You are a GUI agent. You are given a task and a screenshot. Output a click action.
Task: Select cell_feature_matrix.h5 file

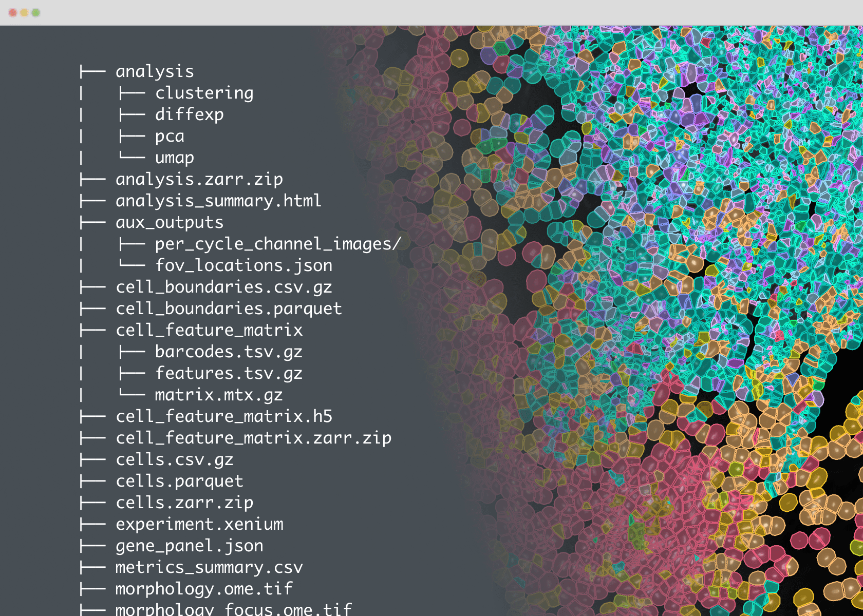pos(224,416)
